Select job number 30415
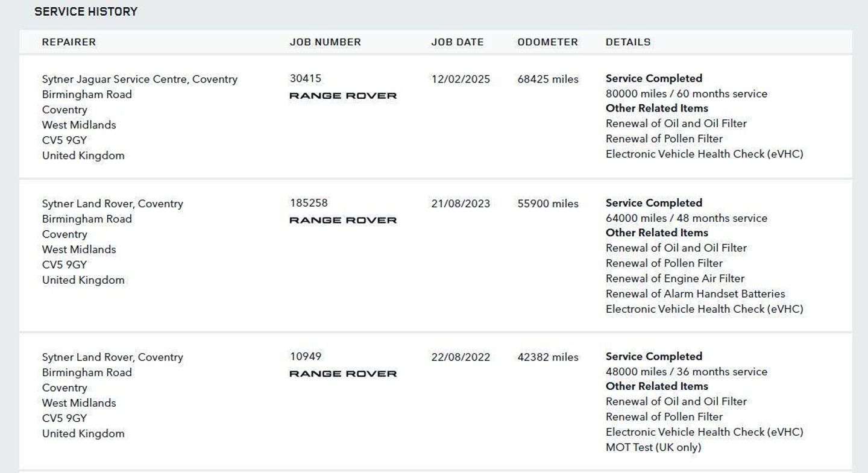The image size is (868, 473). 306,78
